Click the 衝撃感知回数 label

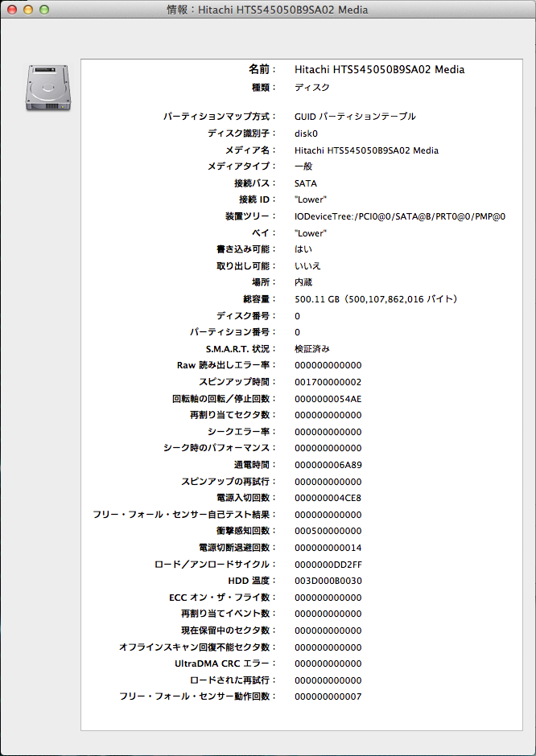246,531
